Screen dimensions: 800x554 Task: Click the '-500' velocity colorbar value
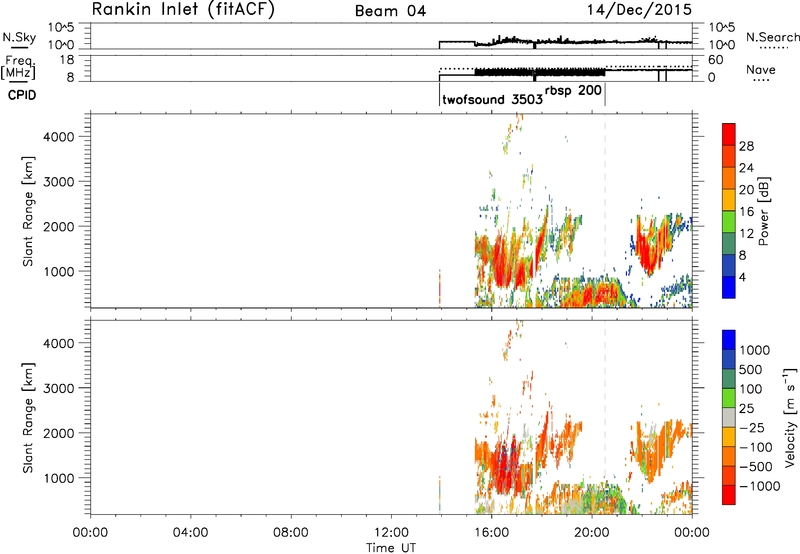tap(756, 467)
